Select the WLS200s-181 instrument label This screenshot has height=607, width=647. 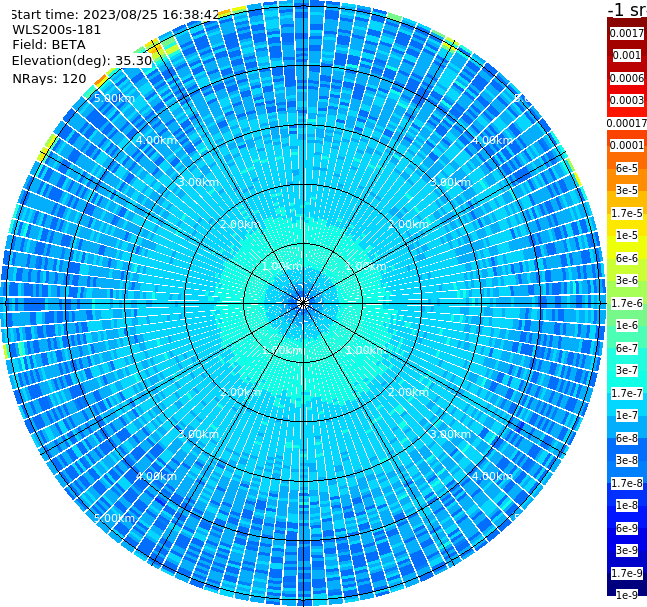click(57, 30)
